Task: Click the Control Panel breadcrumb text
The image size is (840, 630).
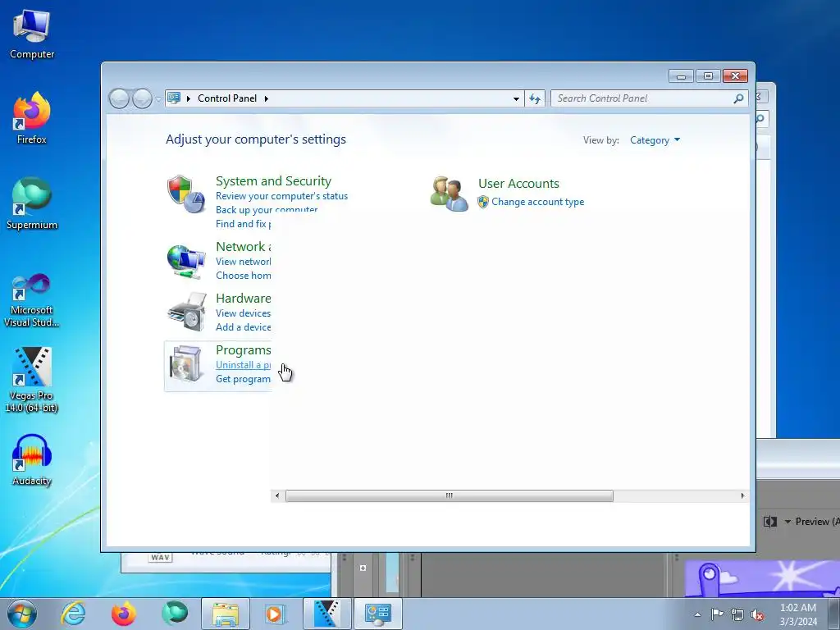Action: click(x=227, y=98)
